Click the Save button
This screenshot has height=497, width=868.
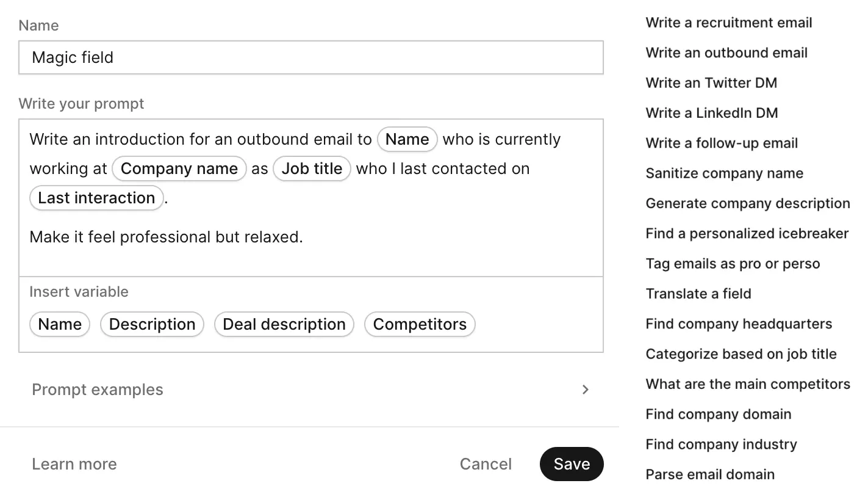click(x=572, y=464)
